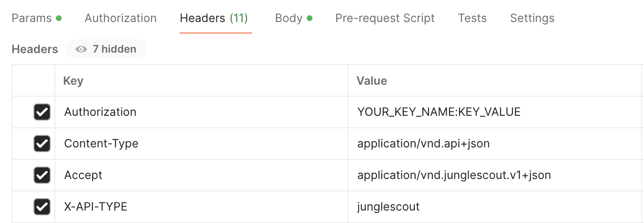The height and width of the screenshot is (223, 644).
Task: Click the eye icon beside 7 hidden
Action: click(81, 49)
